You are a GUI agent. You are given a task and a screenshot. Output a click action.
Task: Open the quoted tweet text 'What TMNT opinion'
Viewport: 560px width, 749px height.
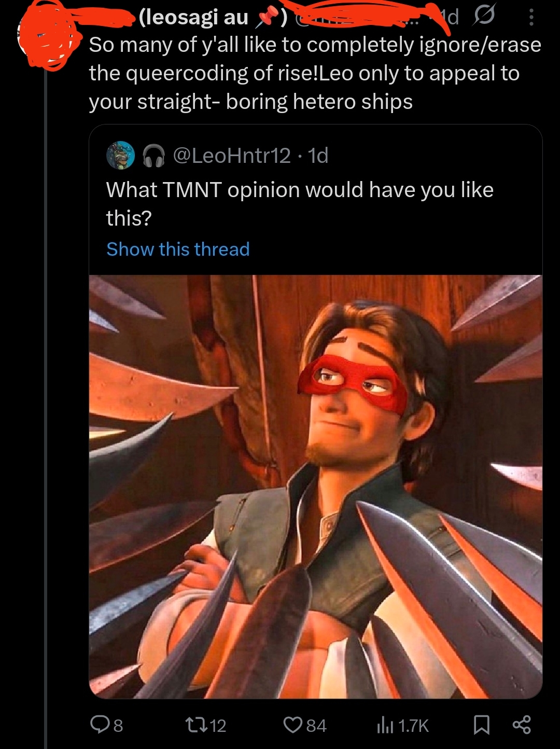coord(300,204)
